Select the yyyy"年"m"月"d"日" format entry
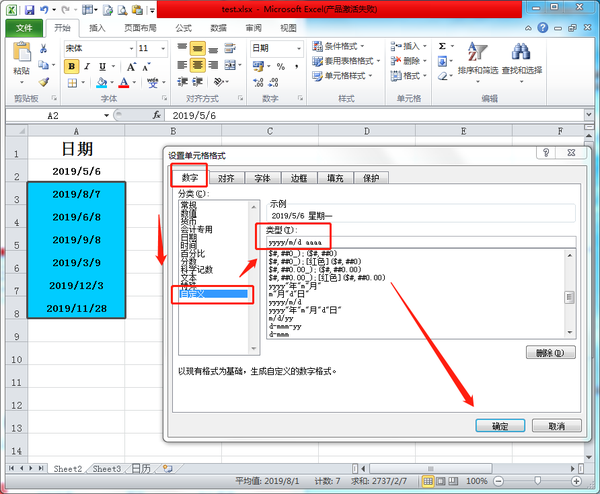This screenshot has height=494, width=600. tap(305, 310)
